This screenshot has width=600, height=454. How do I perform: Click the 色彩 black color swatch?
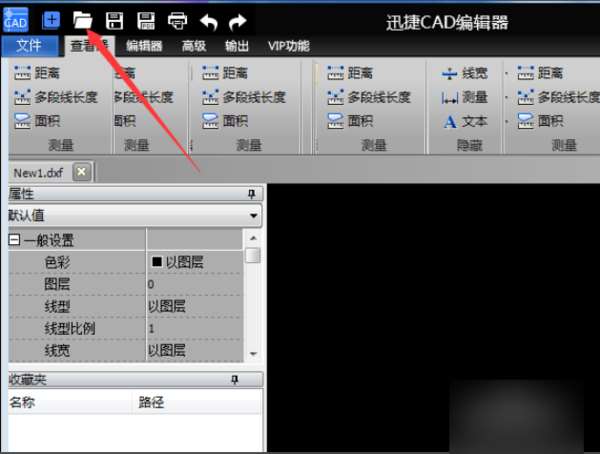click(157, 261)
